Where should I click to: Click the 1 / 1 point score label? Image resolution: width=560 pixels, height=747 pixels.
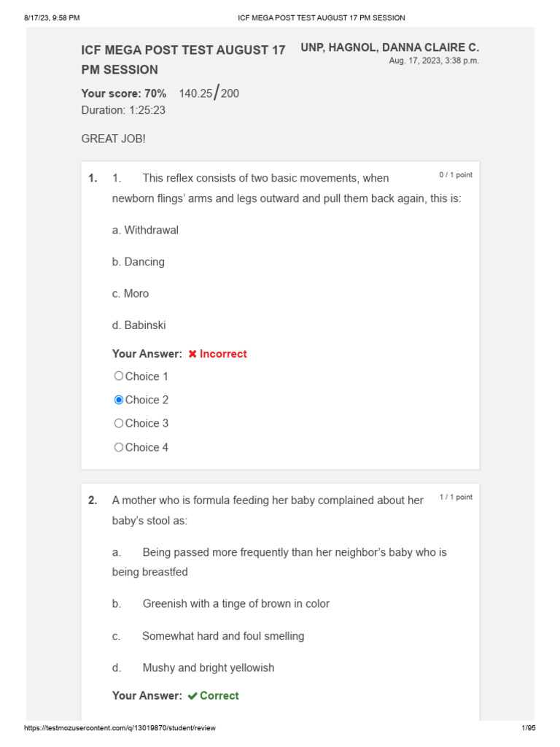point(456,497)
